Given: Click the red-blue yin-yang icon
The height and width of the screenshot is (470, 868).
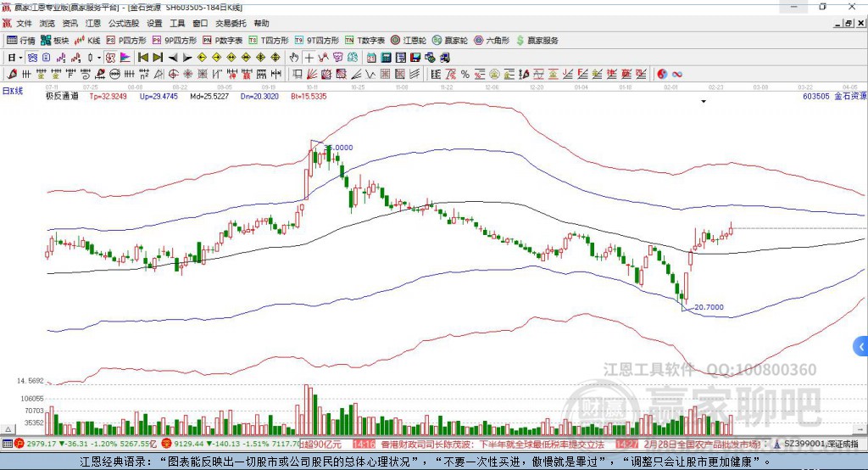Looking at the screenshot, I should tap(661, 75).
